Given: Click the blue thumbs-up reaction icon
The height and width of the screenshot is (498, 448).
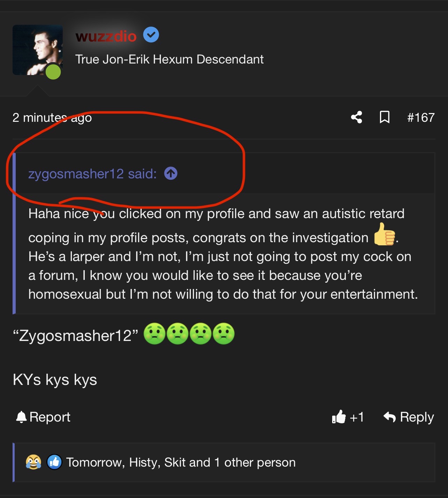Looking at the screenshot, I should [54, 462].
